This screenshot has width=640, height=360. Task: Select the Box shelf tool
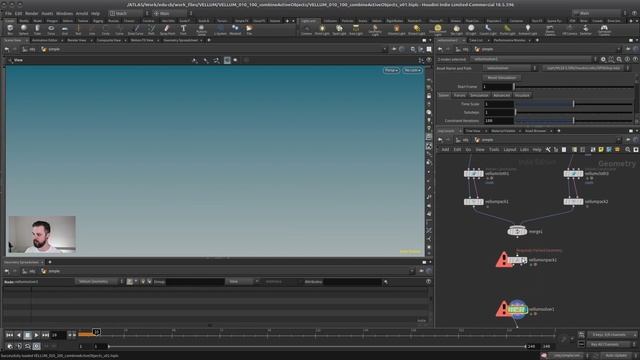tap(10, 29)
